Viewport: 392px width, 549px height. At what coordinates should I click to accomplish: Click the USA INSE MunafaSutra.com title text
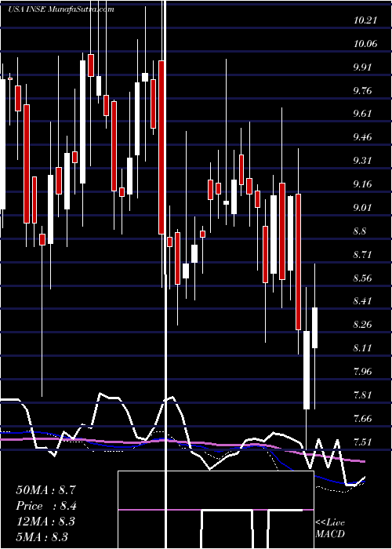pos(61,9)
